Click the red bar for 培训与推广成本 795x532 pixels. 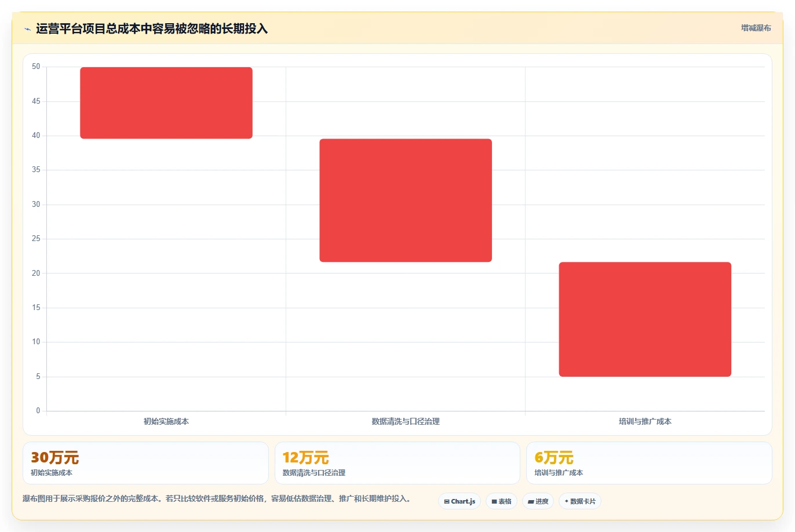[x=645, y=319]
